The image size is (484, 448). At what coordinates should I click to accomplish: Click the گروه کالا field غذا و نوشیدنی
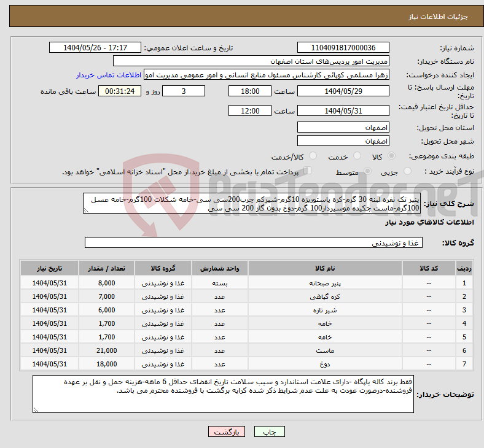pyautogui.click(x=254, y=242)
